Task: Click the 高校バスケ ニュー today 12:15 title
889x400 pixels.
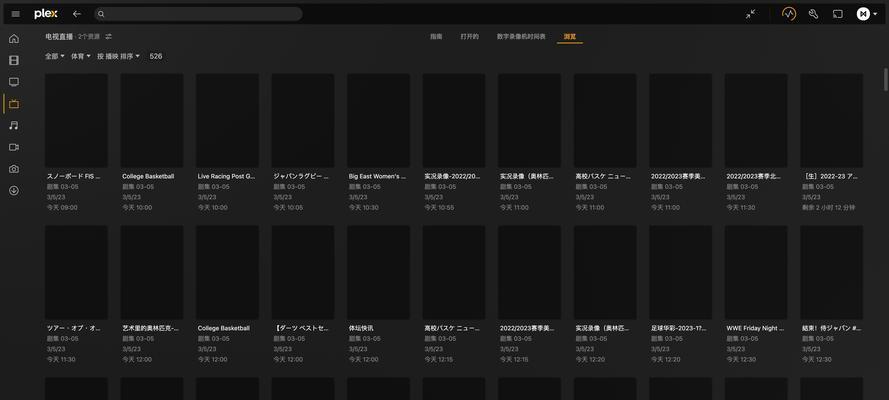Action: 452,328
